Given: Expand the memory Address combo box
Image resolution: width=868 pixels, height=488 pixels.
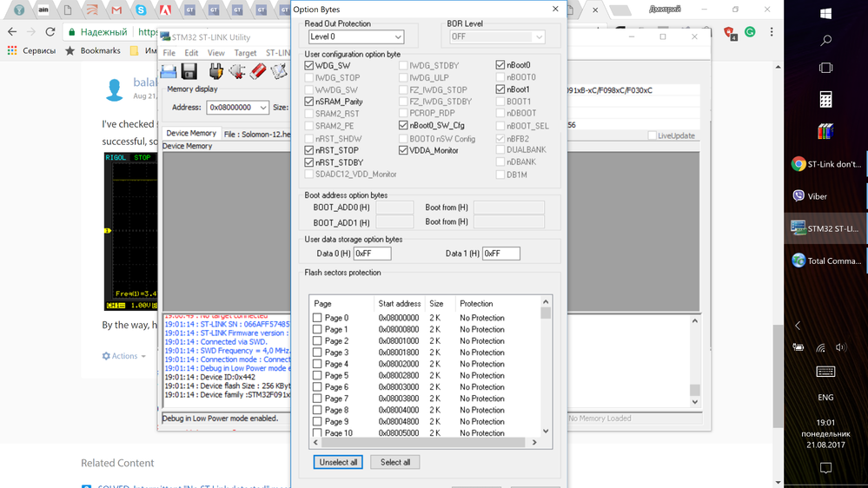Looking at the screenshot, I should (x=263, y=108).
